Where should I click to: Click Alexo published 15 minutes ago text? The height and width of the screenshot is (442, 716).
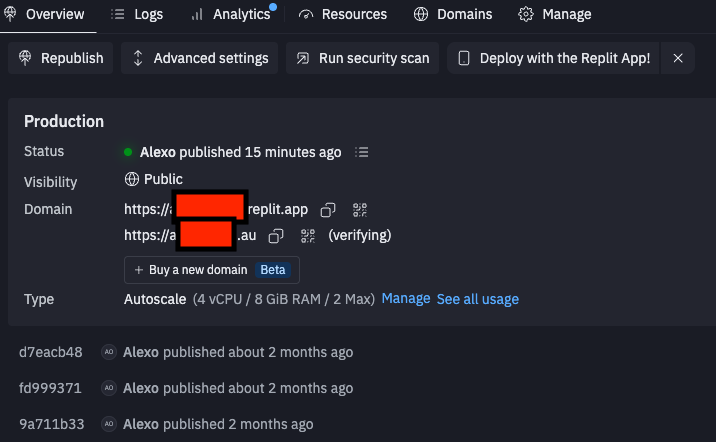pyautogui.click(x=241, y=152)
